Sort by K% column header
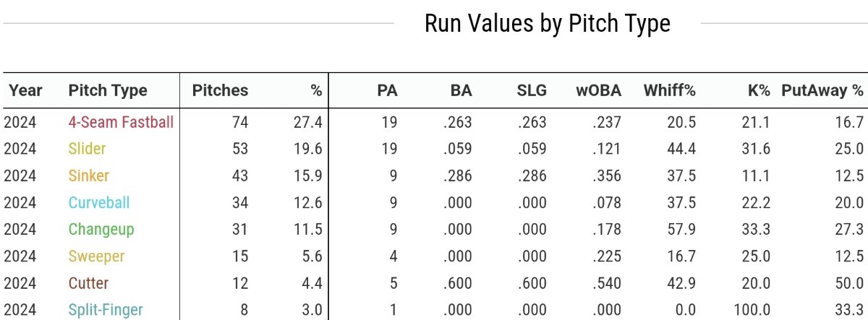This screenshot has width=868, height=320. pyautogui.click(x=758, y=90)
